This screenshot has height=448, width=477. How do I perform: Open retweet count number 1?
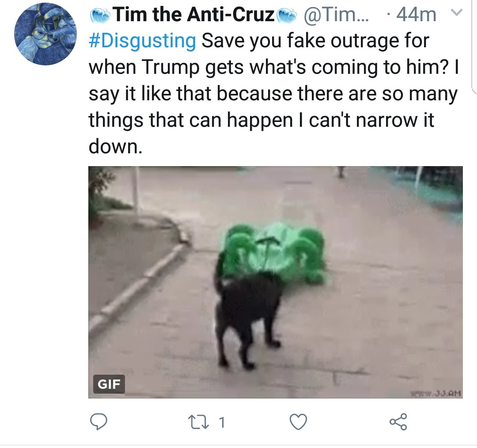pyautogui.click(x=222, y=422)
